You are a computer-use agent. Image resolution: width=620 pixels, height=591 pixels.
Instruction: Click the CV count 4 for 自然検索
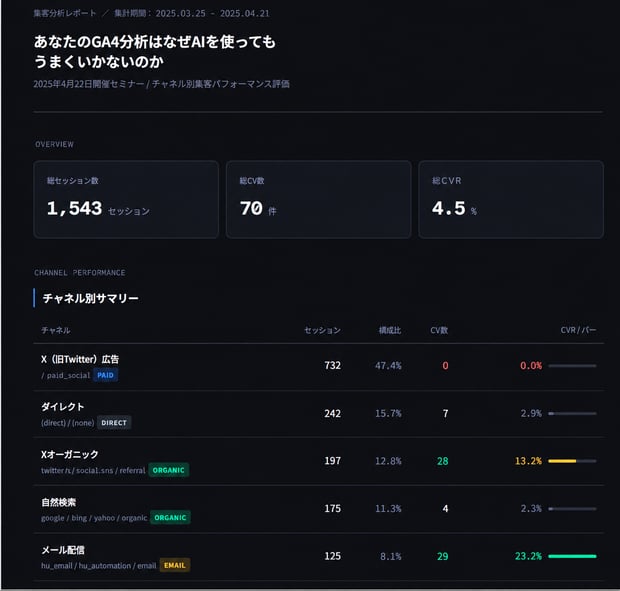(x=446, y=508)
